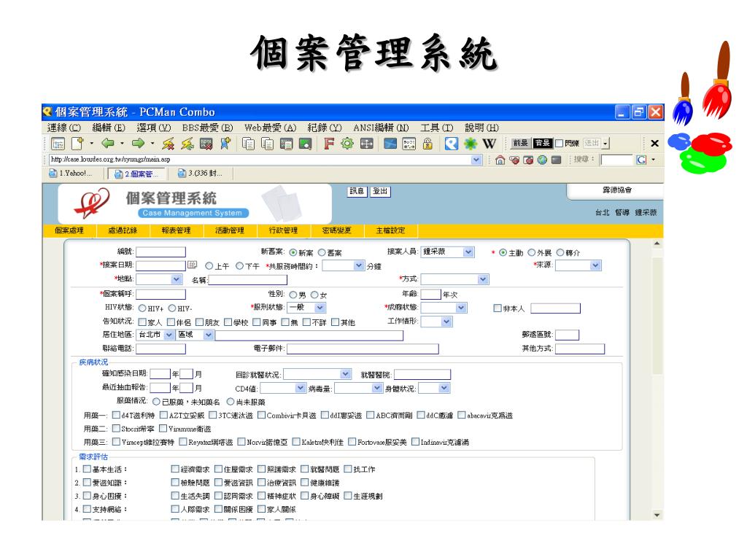This screenshot has height=560, width=747.
Task: Click the dark screen icon after the globe
Action: tap(556, 160)
